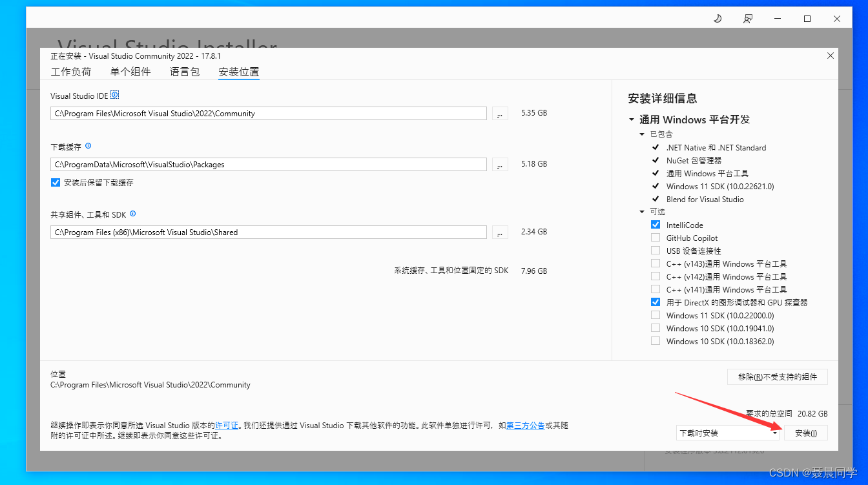Check Windows 10 SDK (10.0.18362.0)
Screen dimensions: 868x485
tap(656, 341)
